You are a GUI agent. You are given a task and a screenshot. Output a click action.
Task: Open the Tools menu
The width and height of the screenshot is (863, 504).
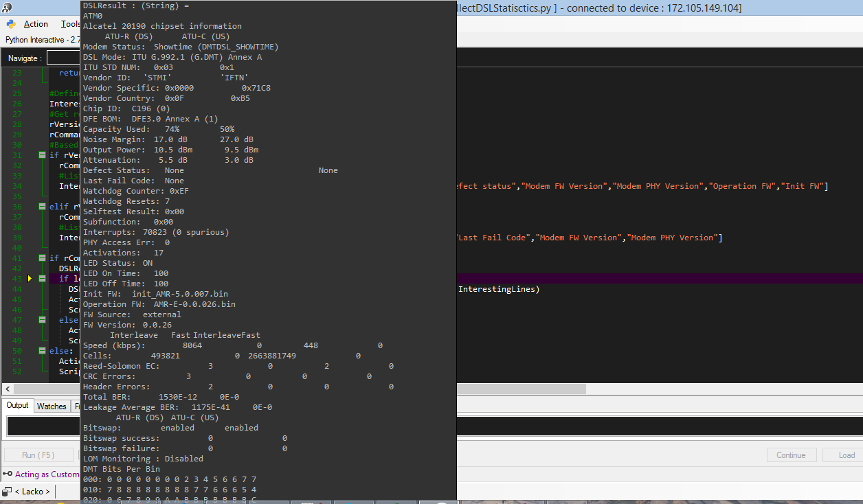71,24
